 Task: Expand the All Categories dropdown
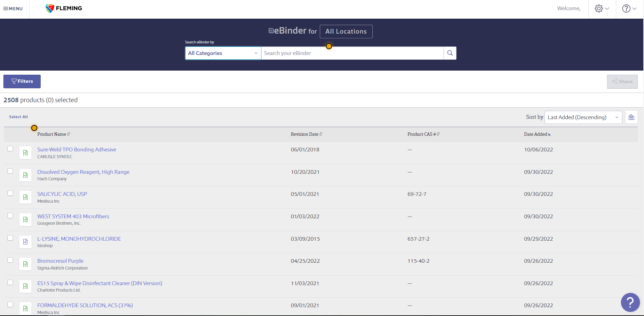pos(223,53)
